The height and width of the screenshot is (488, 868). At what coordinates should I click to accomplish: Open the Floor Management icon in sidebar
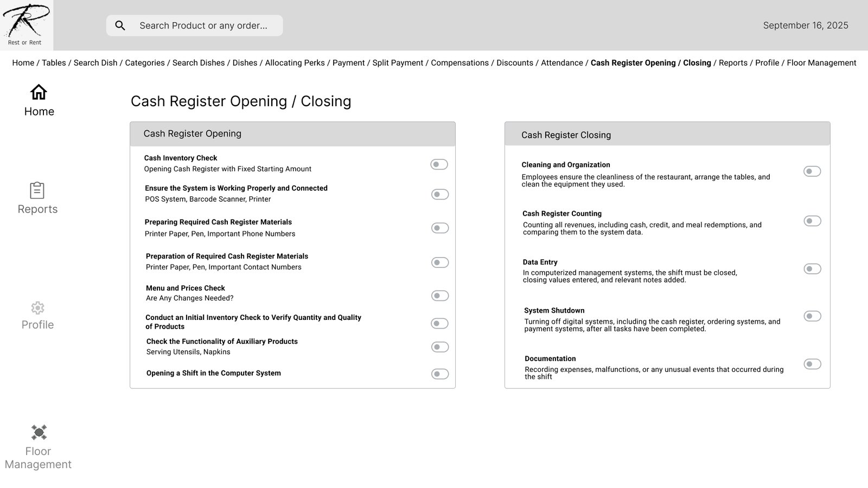point(39,432)
